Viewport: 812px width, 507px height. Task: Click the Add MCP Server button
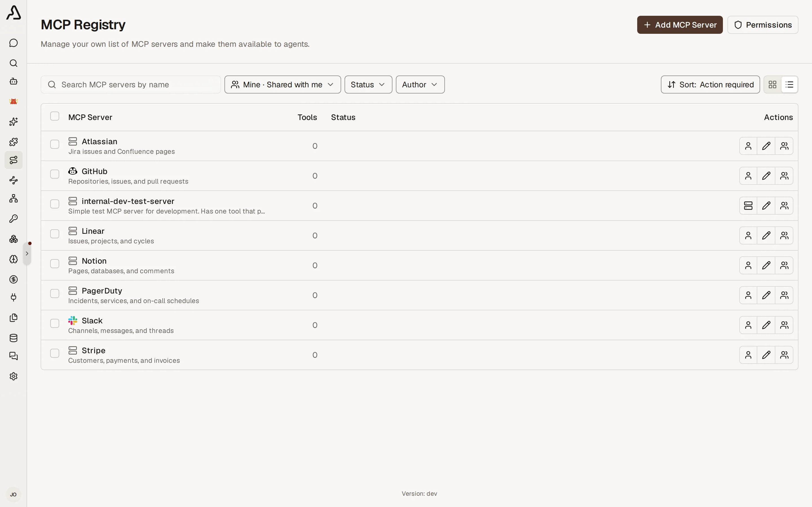(x=680, y=25)
